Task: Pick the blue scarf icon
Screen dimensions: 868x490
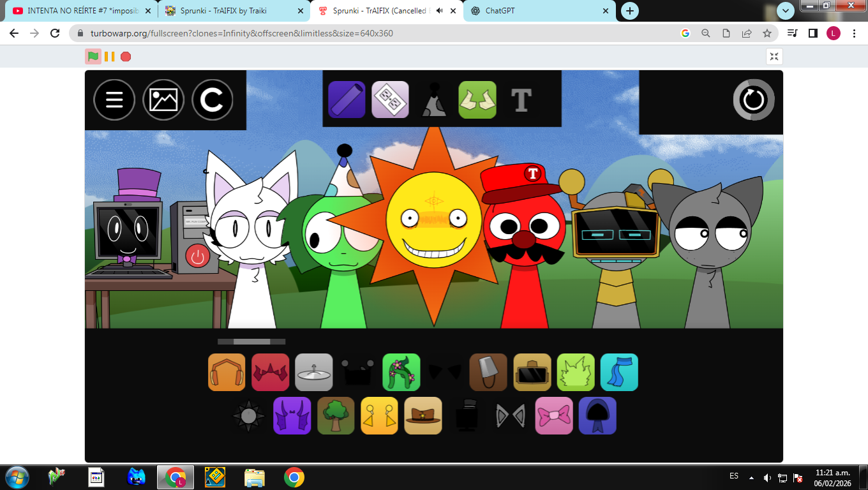Action: click(x=619, y=372)
